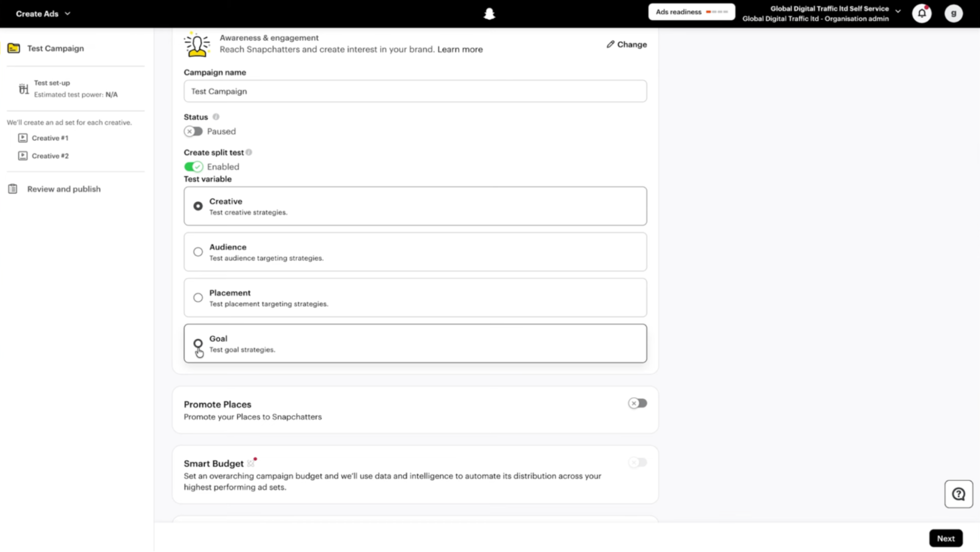Click the Snapchat ghost logo
This screenshot has width=980, height=552.
click(x=489, y=14)
